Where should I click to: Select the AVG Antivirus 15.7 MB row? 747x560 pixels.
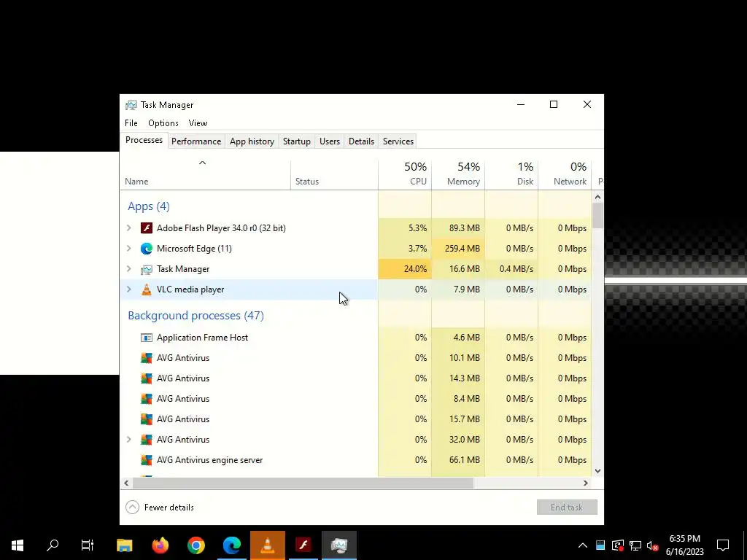(x=355, y=419)
